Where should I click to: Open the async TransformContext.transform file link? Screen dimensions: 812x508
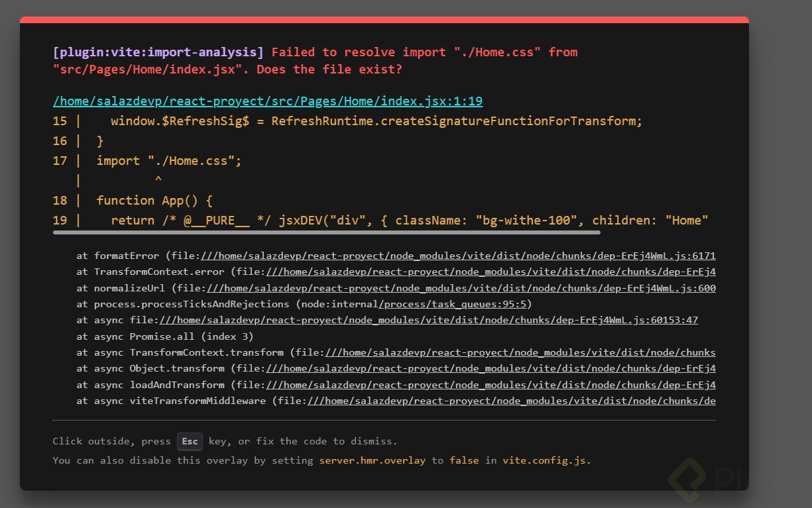coord(520,352)
